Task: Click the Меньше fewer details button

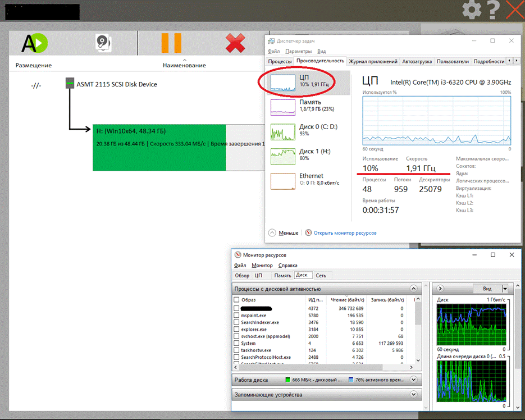Action: pyautogui.click(x=284, y=232)
